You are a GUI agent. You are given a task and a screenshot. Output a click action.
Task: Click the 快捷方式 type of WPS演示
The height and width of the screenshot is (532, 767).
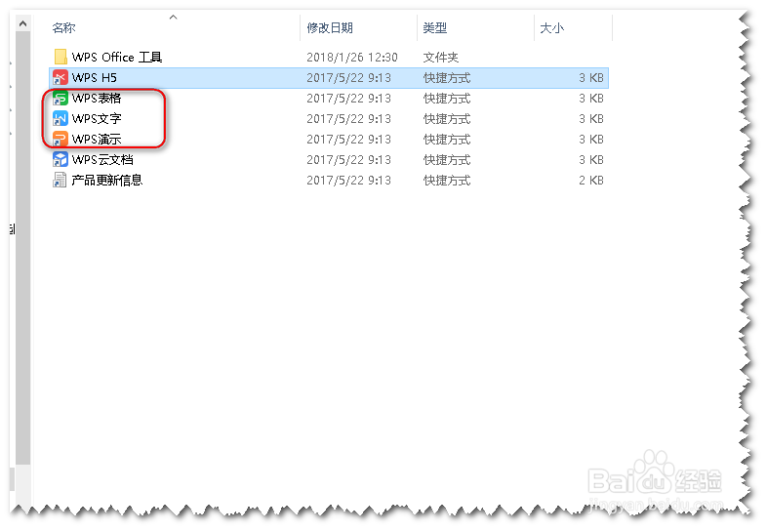tap(447, 140)
